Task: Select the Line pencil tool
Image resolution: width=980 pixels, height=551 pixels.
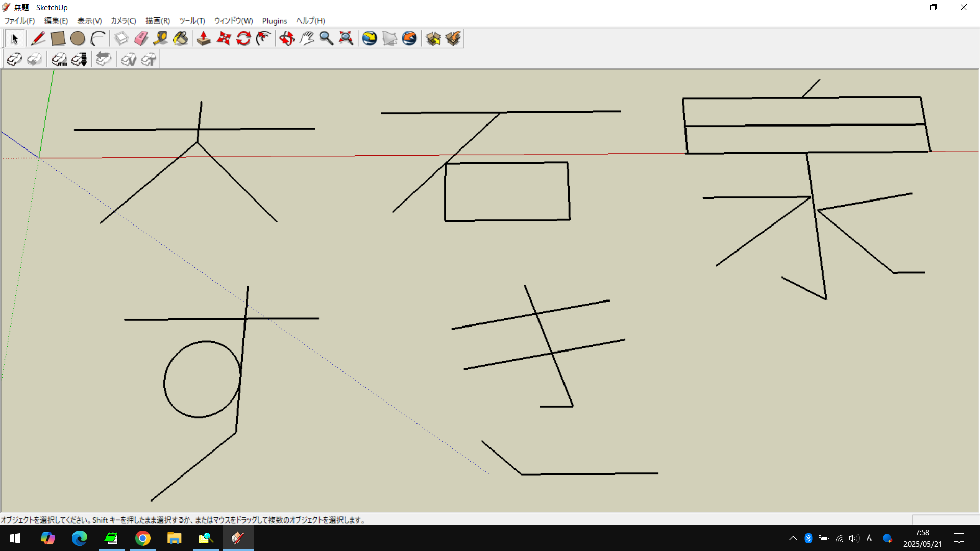Action: [38, 39]
